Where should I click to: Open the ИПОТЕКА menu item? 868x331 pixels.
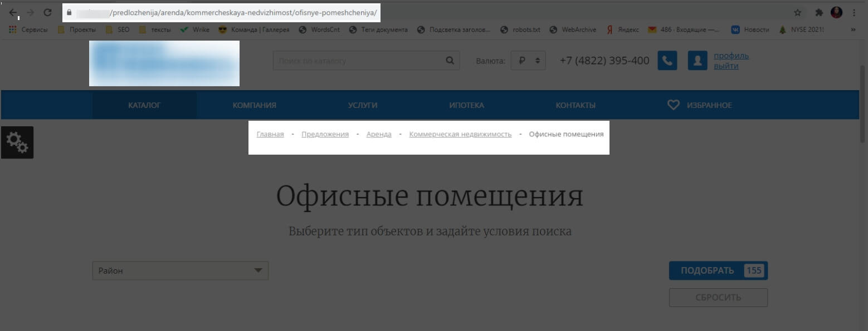tap(466, 105)
